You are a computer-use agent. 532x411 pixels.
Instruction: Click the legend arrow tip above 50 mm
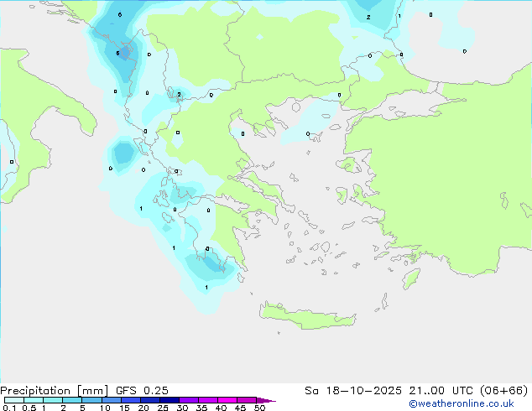click(x=266, y=401)
